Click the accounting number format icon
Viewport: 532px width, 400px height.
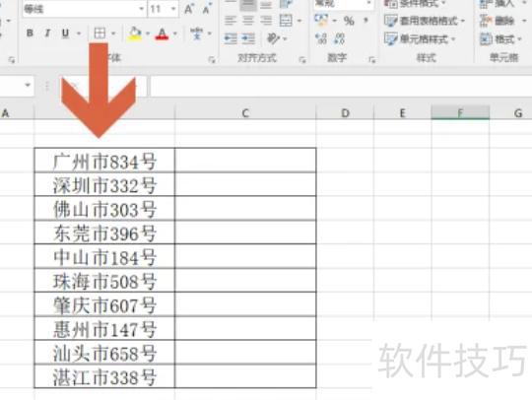[321, 20]
